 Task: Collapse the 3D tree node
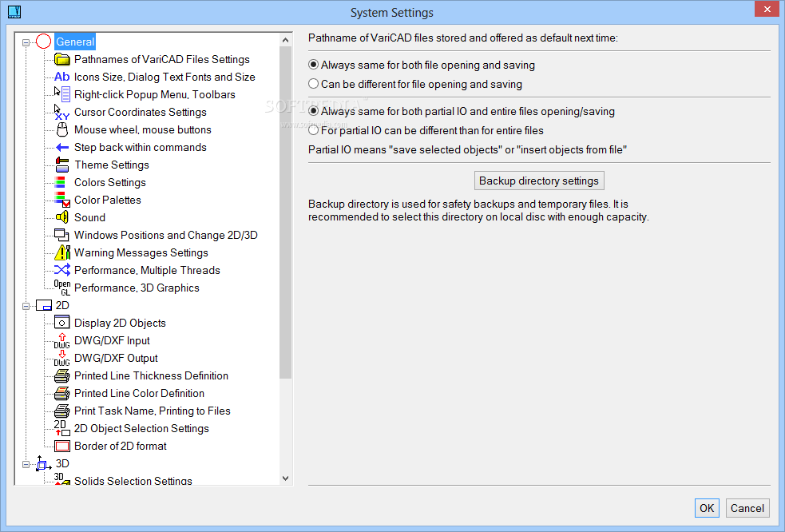pos(26,464)
